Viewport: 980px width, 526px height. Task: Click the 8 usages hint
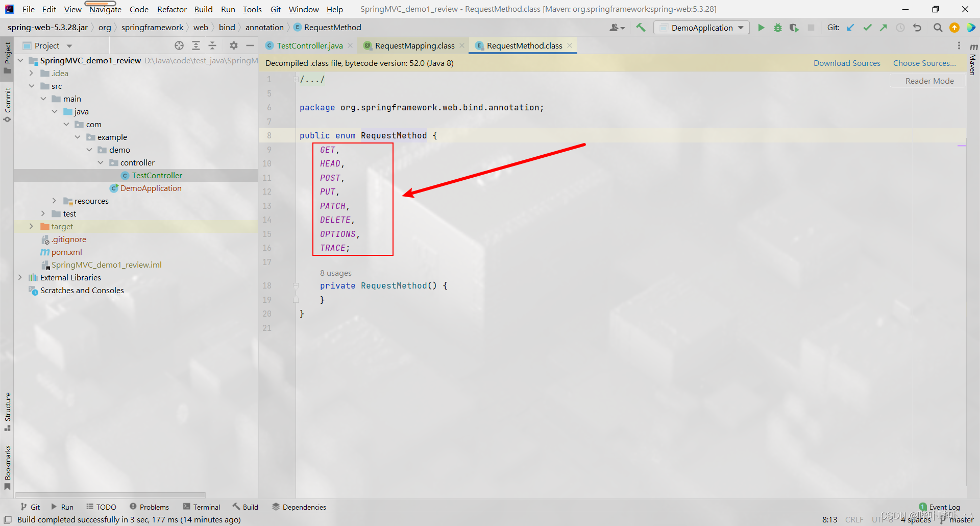click(335, 273)
